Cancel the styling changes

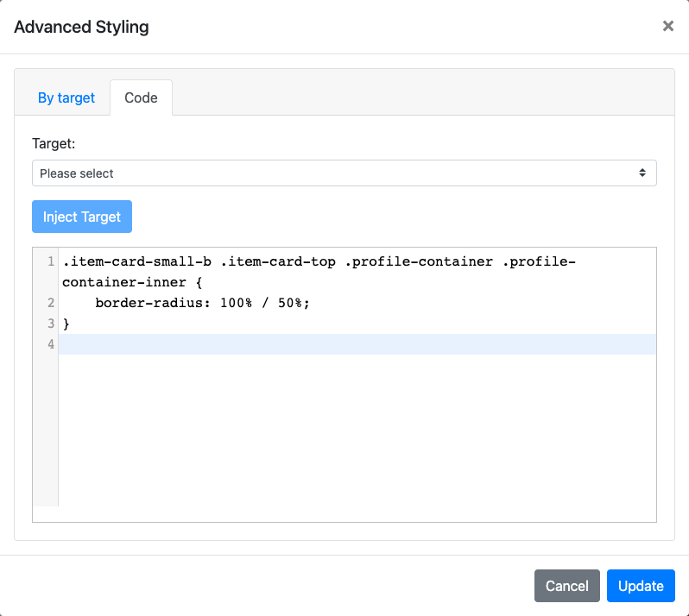pyautogui.click(x=566, y=586)
